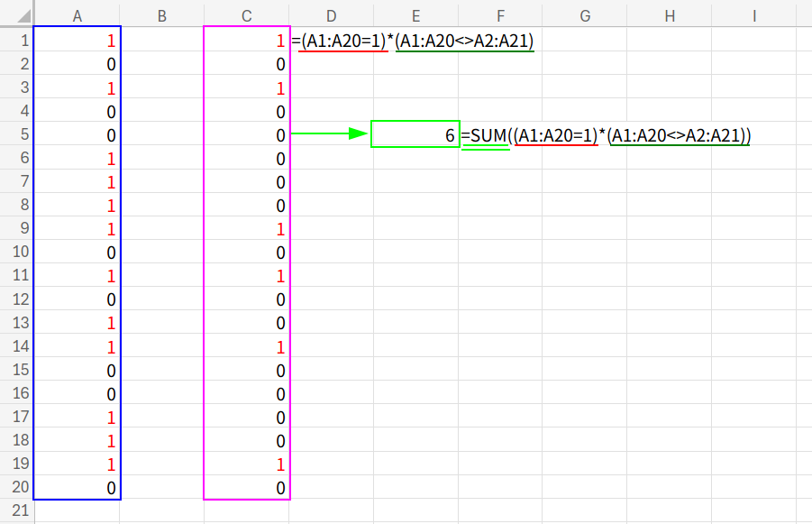Click the row 21 header
The width and height of the screenshot is (812, 524).
click(x=16, y=511)
